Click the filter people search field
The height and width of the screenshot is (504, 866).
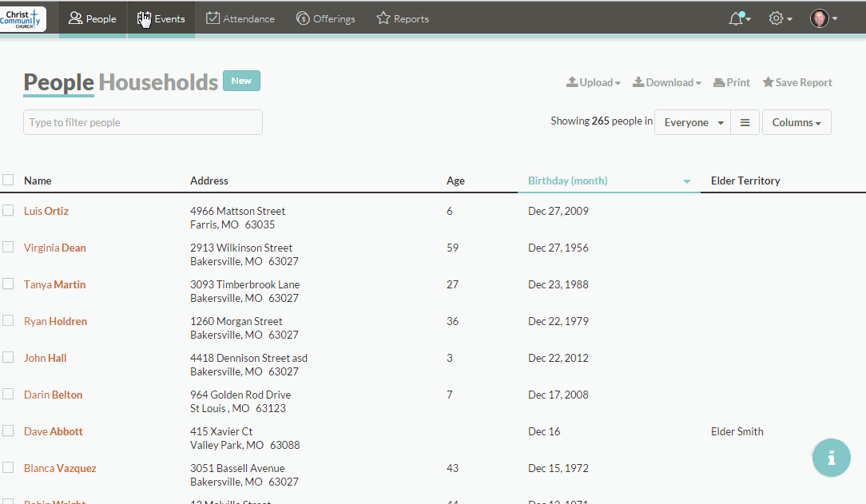pos(142,122)
